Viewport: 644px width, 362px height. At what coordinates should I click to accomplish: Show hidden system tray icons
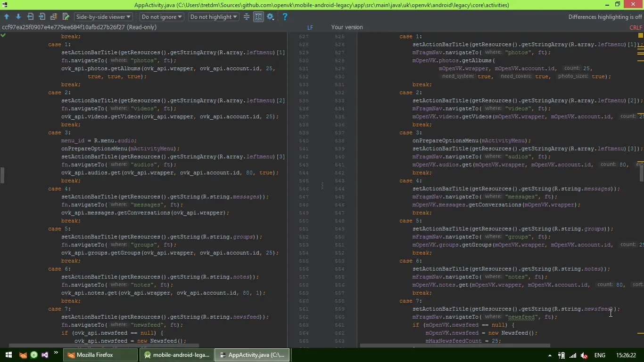tap(550, 355)
